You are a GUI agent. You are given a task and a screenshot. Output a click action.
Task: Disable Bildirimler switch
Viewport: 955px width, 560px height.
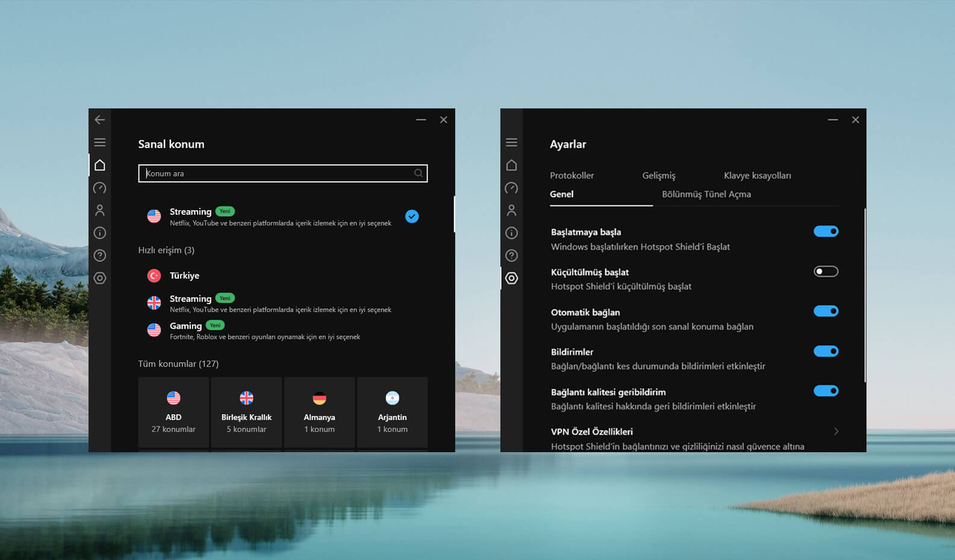(x=826, y=351)
